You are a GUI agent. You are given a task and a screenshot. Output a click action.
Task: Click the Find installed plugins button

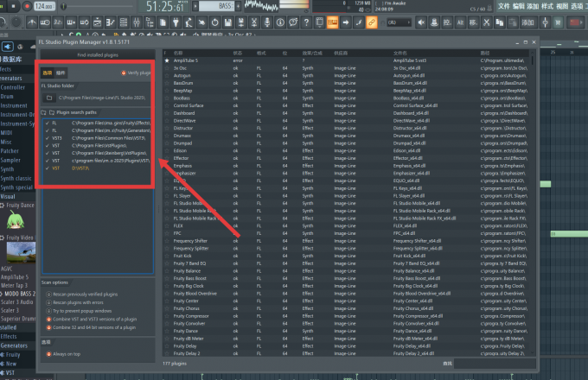point(98,55)
